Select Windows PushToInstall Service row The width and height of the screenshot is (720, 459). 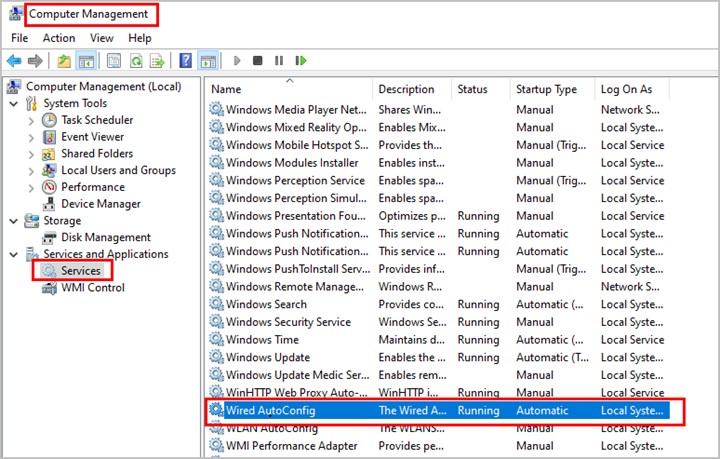(x=439, y=269)
